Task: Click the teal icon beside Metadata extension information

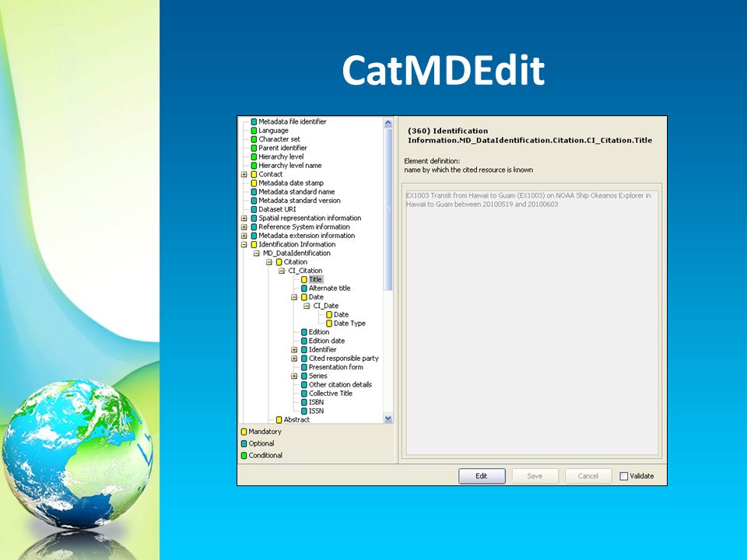Action: [254, 236]
